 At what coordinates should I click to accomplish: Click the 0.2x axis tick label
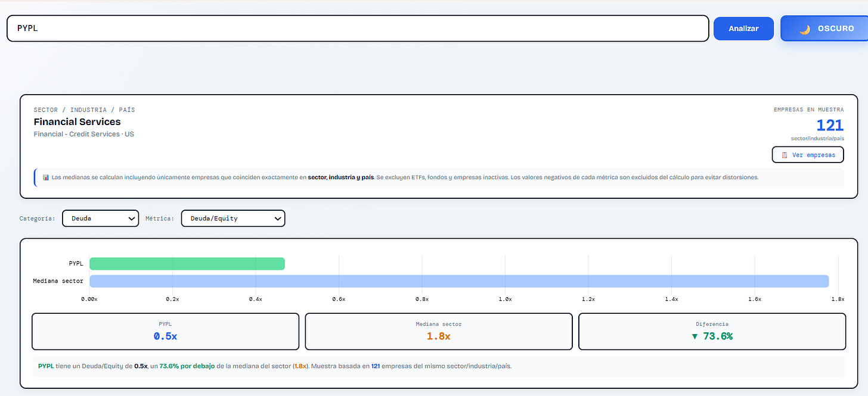point(172,299)
